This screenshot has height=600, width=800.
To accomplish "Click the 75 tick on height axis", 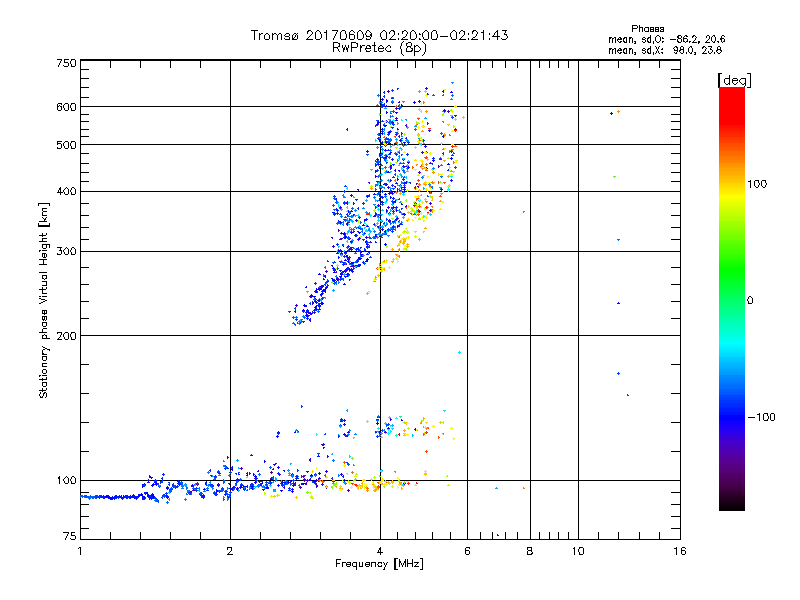I will [x=69, y=537].
